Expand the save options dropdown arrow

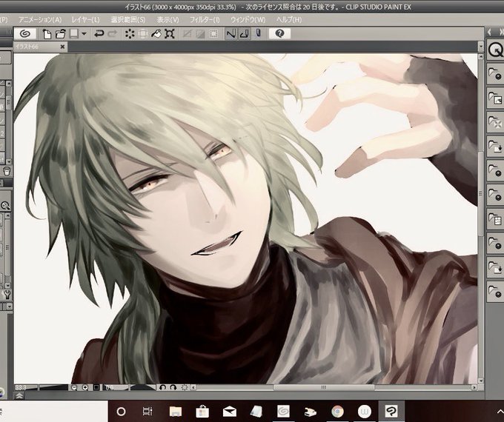(x=84, y=33)
